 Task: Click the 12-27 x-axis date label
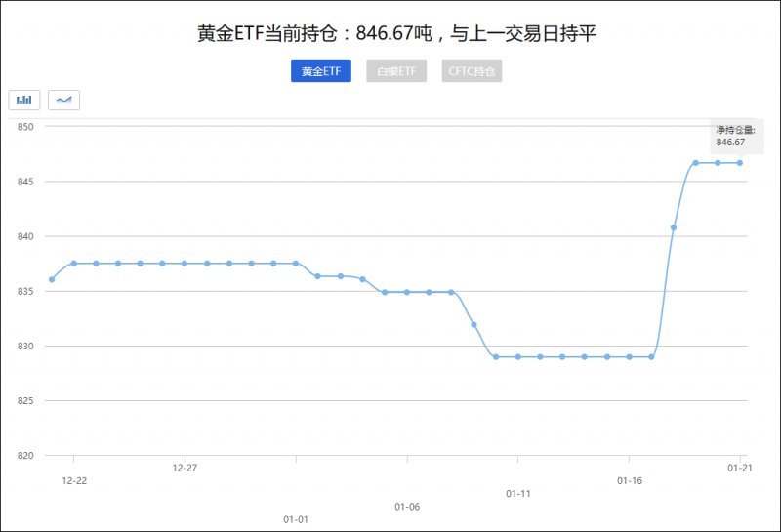point(185,469)
